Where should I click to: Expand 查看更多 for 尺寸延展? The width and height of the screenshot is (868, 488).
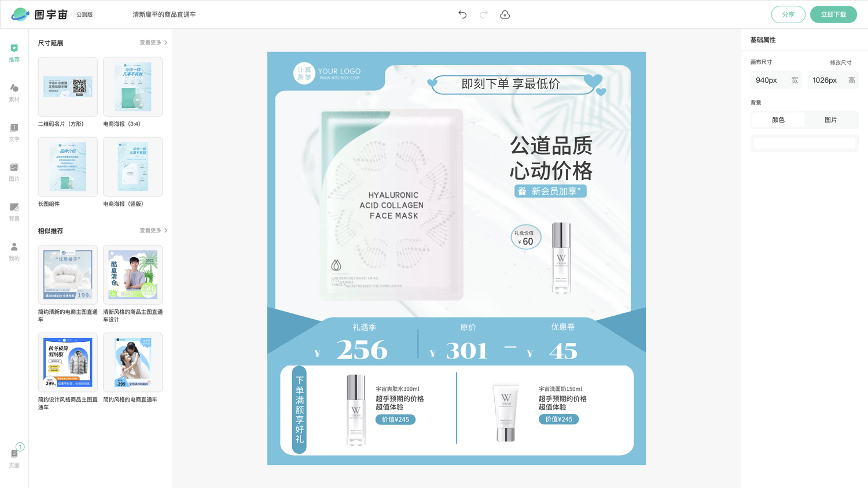pyautogui.click(x=153, y=43)
